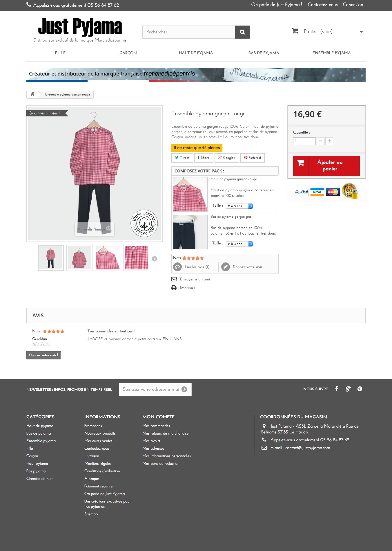Submit newsletter email arrow
The width and height of the screenshot is (392, 551).
point(184,389)
